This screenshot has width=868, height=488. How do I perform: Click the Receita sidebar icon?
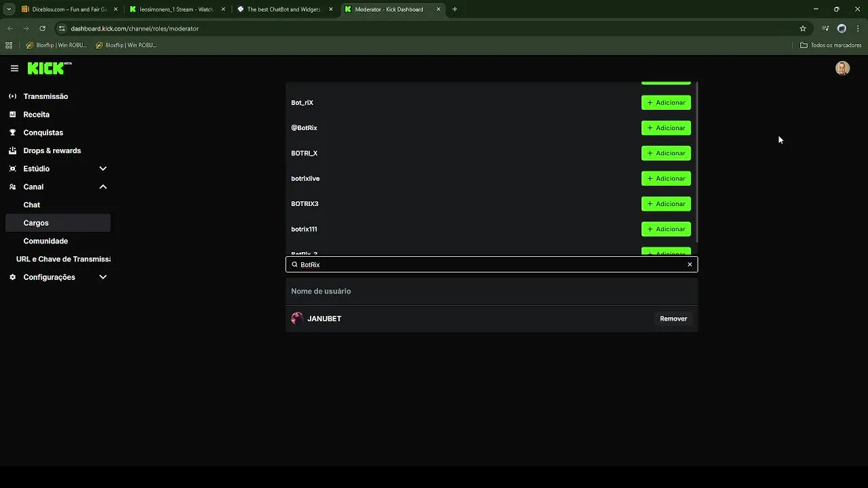click(x=12, y=115)
